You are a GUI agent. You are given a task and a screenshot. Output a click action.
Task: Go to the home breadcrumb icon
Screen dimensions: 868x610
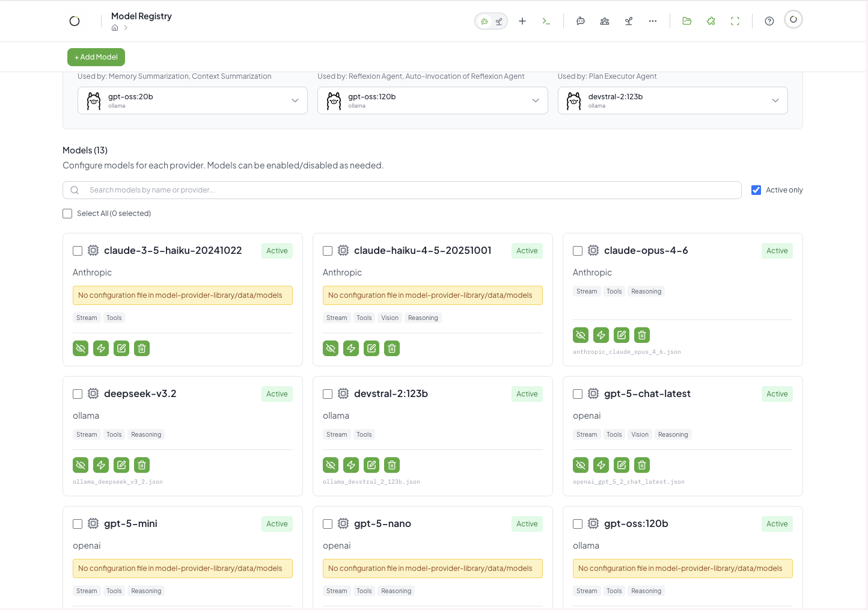115,28
